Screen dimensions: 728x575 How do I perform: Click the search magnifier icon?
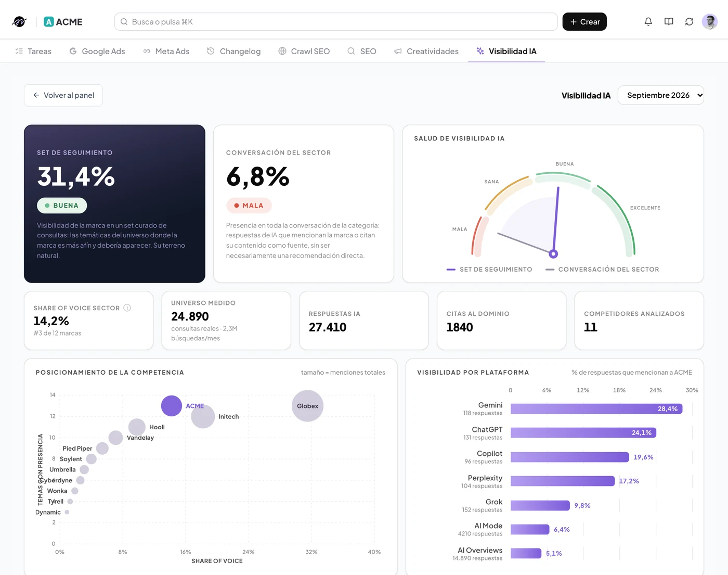point(124,22)
